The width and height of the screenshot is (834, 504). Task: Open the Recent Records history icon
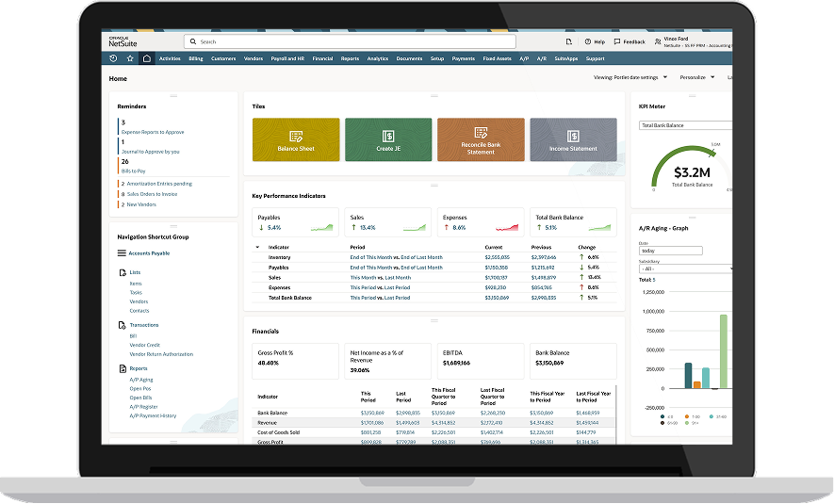(114, 58)
